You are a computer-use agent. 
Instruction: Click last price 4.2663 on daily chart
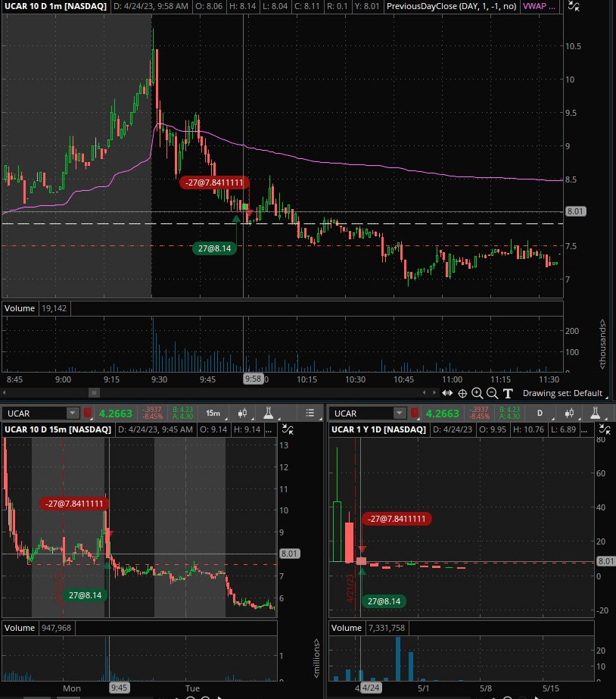coord(442,413)
